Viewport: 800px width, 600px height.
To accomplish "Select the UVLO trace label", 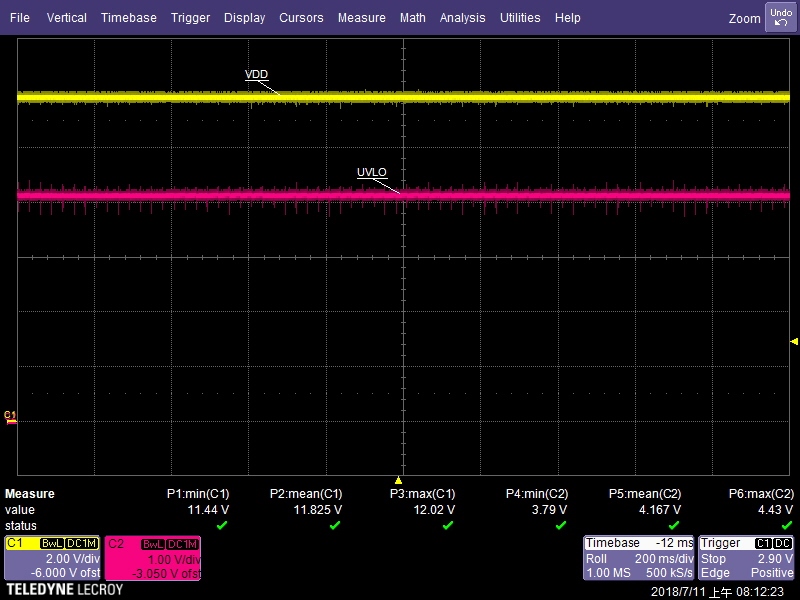I will pyautogui.click(x=371, y=172).
